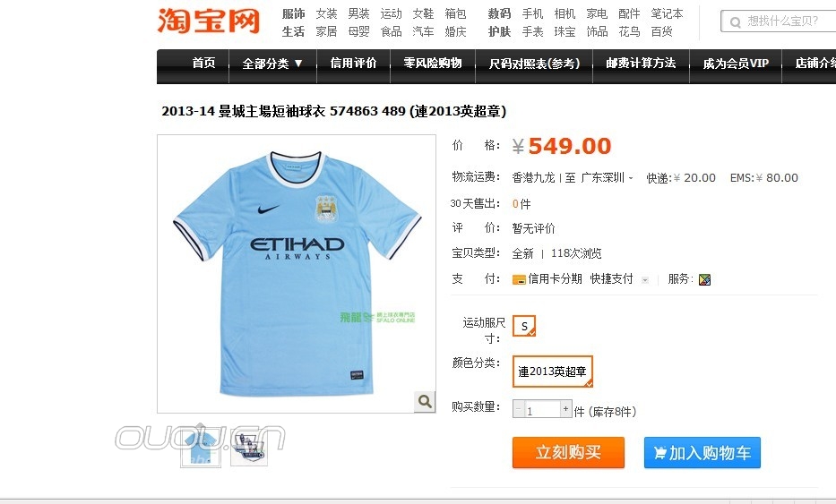Select the blue jersey thumbnail
This screenshot has height=504, width=836.
point(201,448)
